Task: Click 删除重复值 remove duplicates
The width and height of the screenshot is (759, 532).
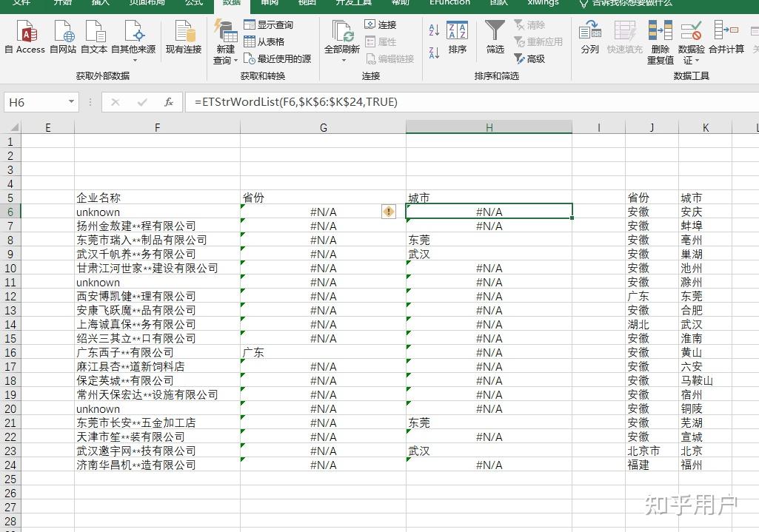Action: (x=661, y=42)
